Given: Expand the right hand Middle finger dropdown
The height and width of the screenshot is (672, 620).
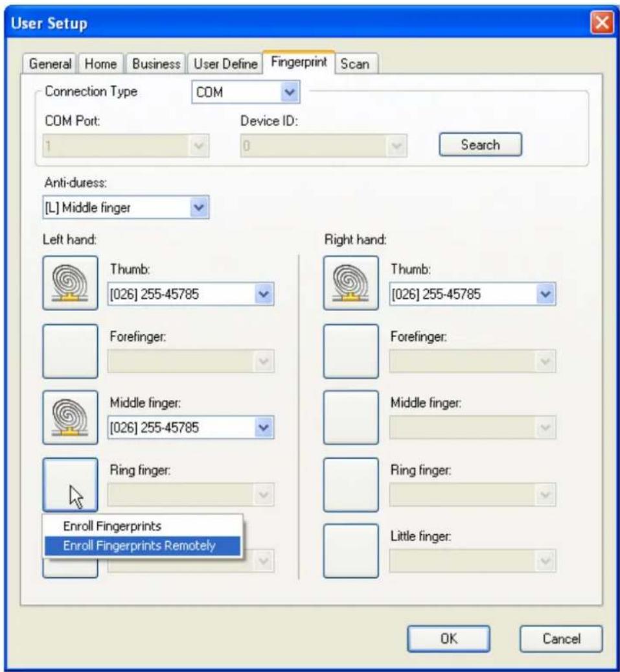Looking at the screenshot, I should (x=472, y=427).
